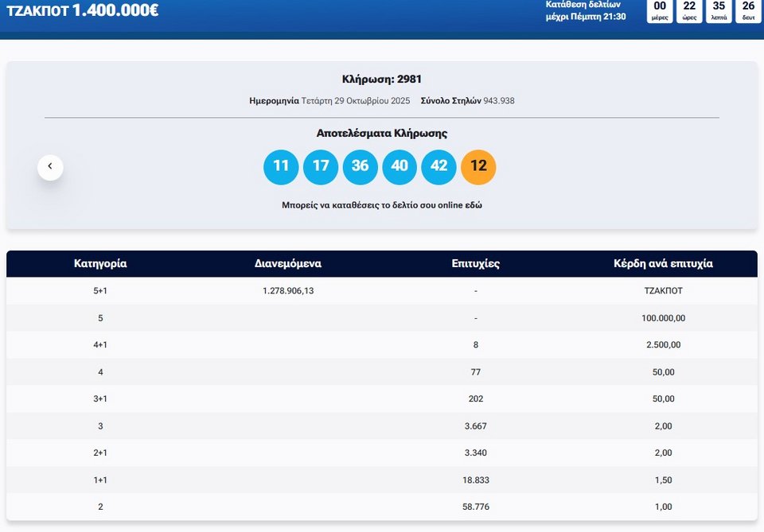764x532 pixels.
Task: Click the blue number 17 ball
Action: click(321, 166)
